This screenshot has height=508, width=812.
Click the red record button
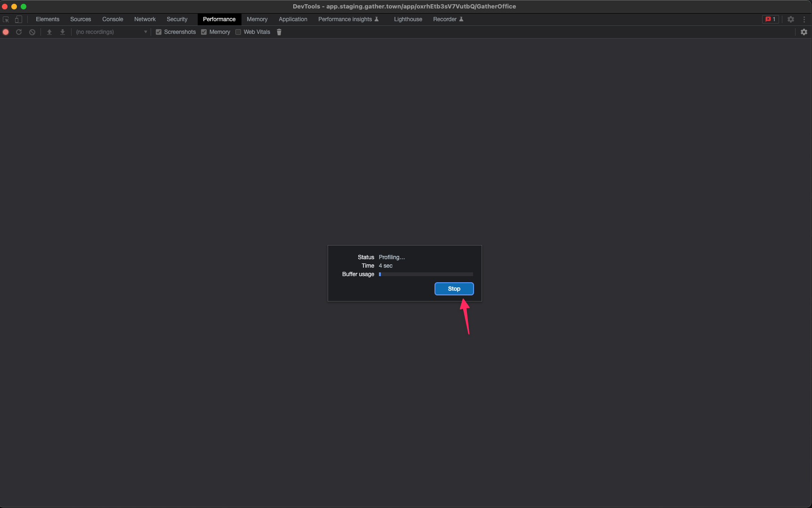(x=6, y=32)
